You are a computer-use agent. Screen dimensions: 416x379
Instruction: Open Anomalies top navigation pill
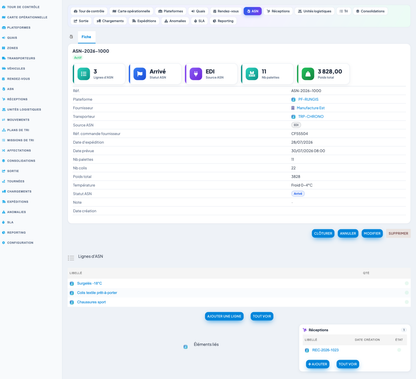point(175,21)
